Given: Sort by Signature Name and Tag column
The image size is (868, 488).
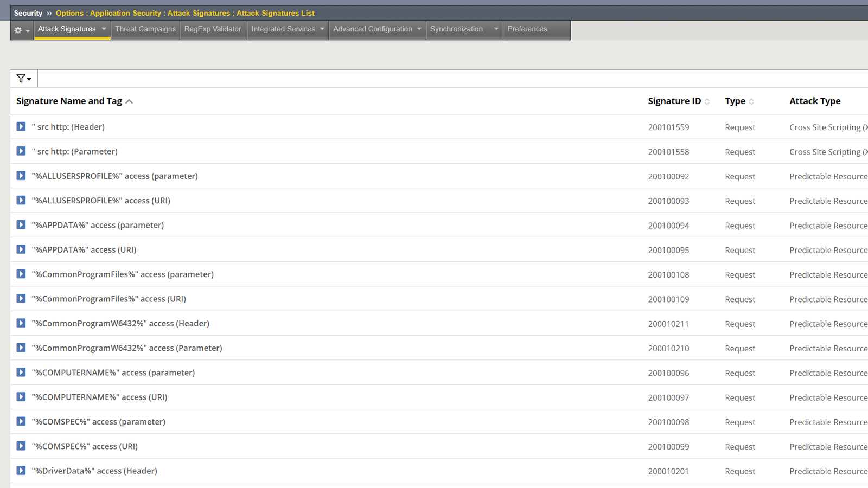Looking at the screenshot, I should coord(74,101).
